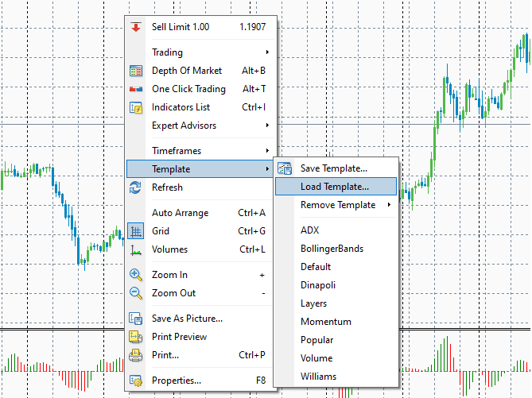Click the Zoom Out magnifier icon
The height and width of the screenshot is (398, 532).
[136, 293]
